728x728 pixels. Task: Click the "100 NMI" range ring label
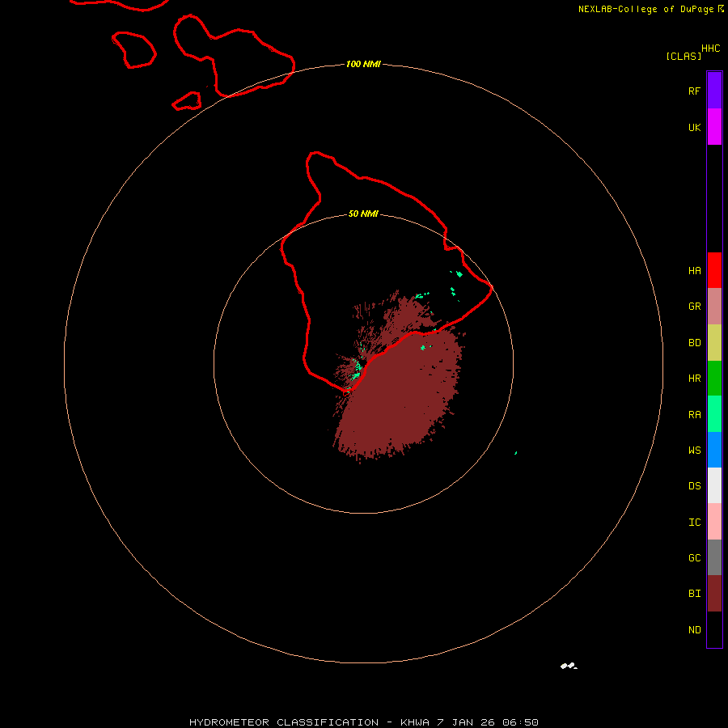tap(363, 64)
